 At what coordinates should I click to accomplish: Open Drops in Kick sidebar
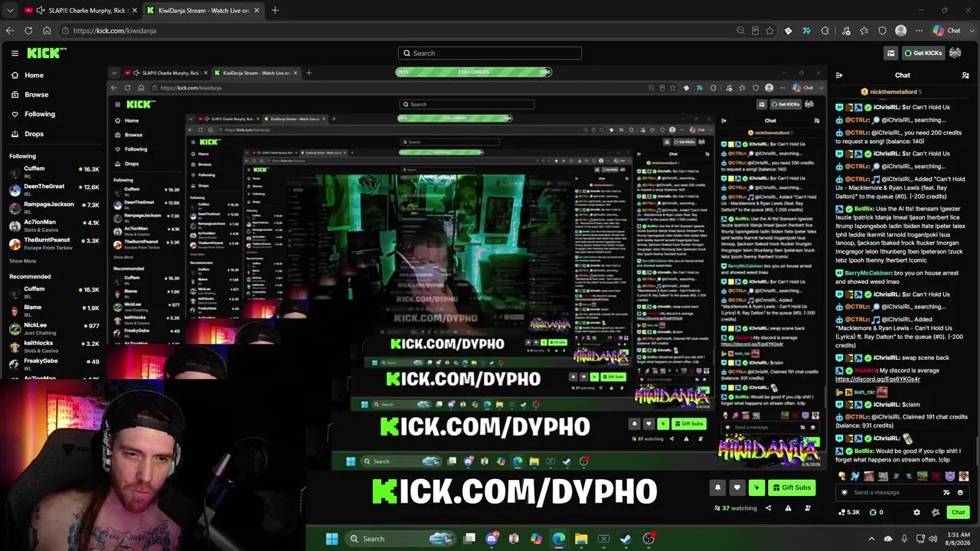click(x=34, y=134)
